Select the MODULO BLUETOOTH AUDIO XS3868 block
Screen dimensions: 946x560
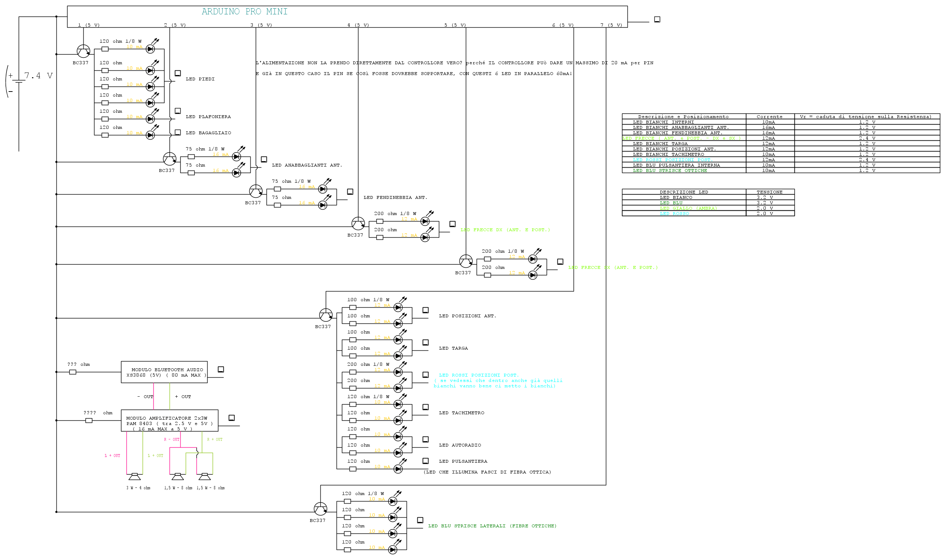164,372
